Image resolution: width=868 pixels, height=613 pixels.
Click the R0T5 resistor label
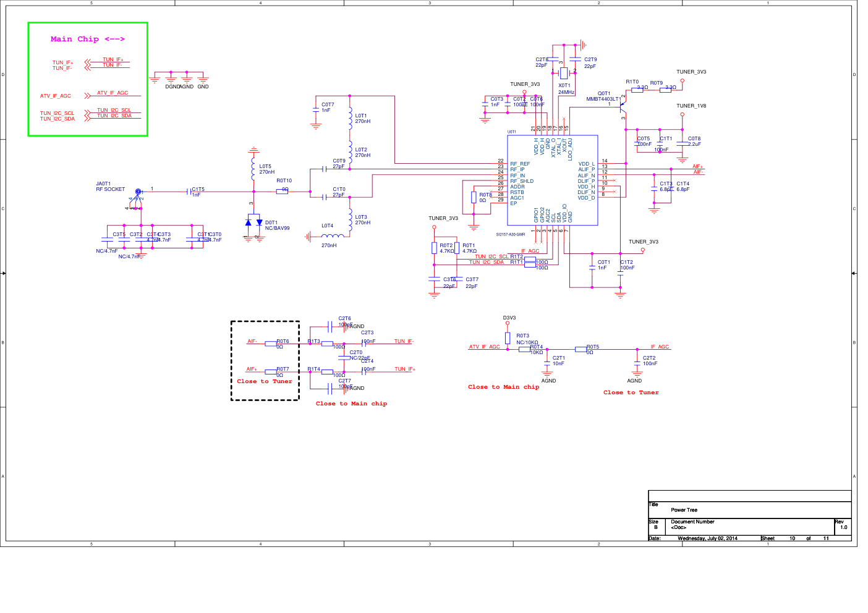coord(593,347)
